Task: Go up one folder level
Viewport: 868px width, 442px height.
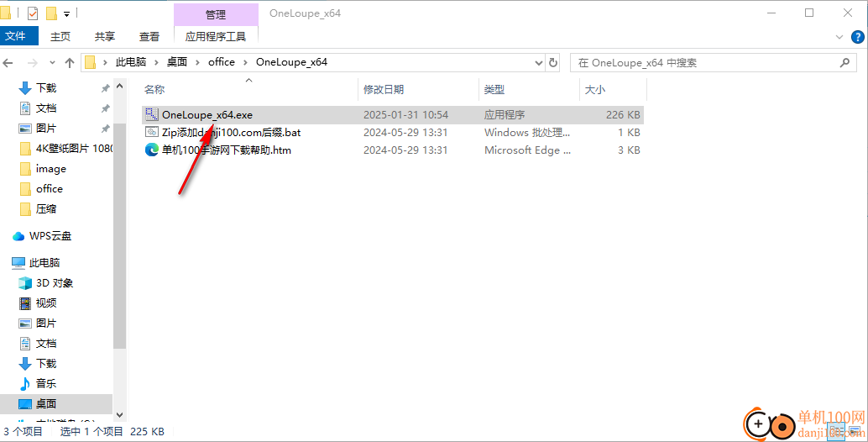Action: (x=70, y=62)
